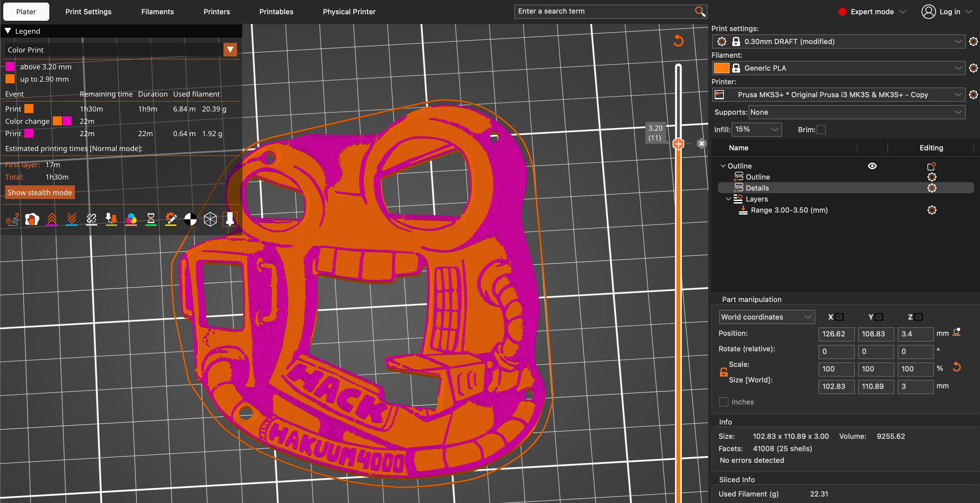Open the Filaments tab
The image size is (980, 503).
click(157, 11)
